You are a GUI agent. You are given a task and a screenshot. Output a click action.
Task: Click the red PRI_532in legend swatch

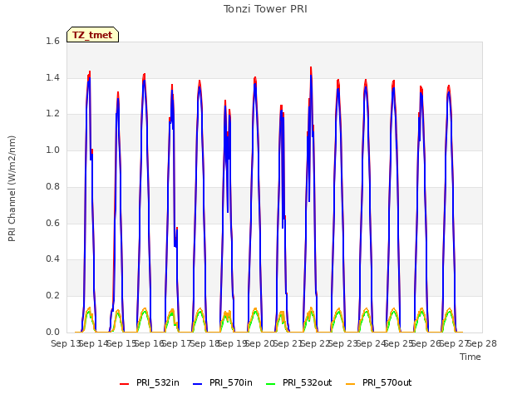point(125,384)
